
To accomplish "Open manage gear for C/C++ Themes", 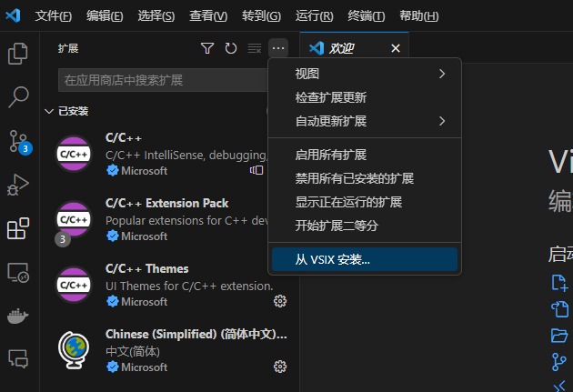I will click(x=280, y=301).
